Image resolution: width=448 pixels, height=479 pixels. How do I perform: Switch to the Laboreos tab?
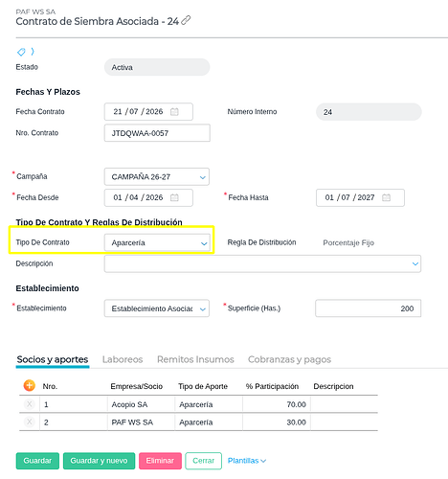pyautogui.click(x=123, y=359)
